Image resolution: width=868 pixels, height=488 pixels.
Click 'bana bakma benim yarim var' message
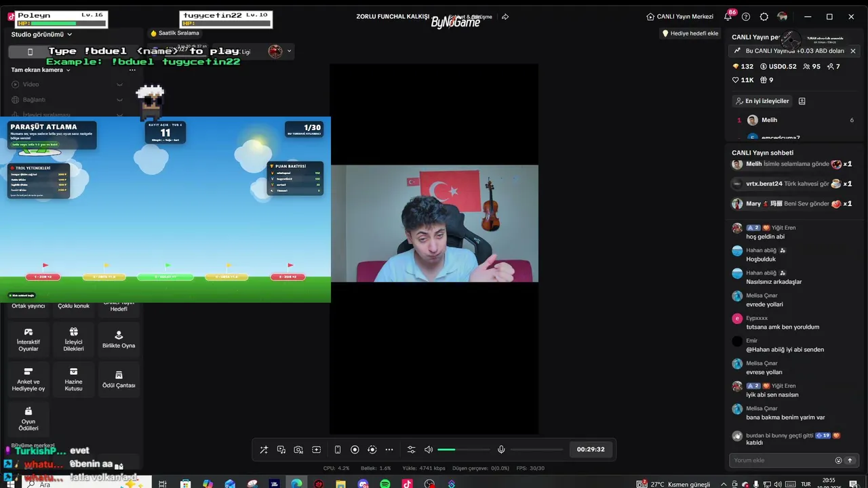click(785, 418)
